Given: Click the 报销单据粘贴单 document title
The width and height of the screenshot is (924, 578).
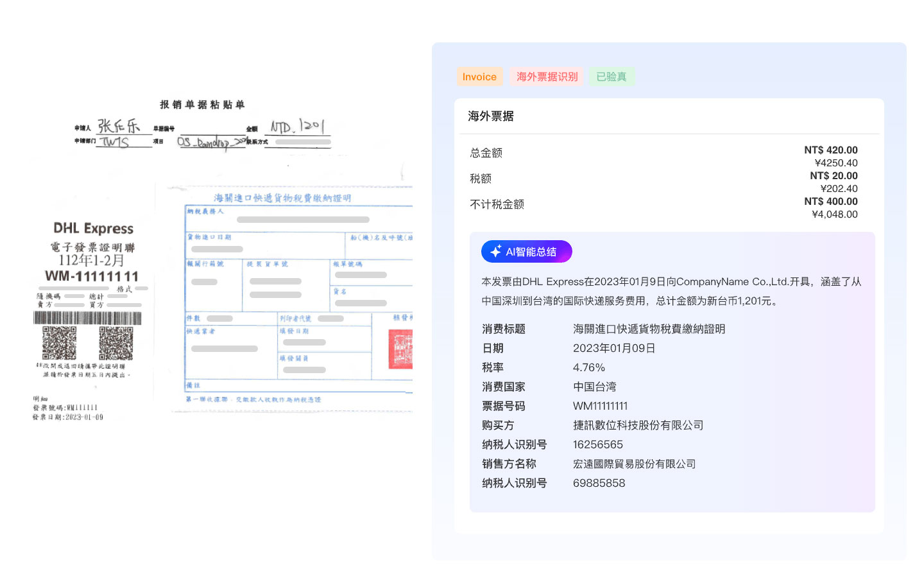Looking at the screenshot, I should tap(202, 105).
